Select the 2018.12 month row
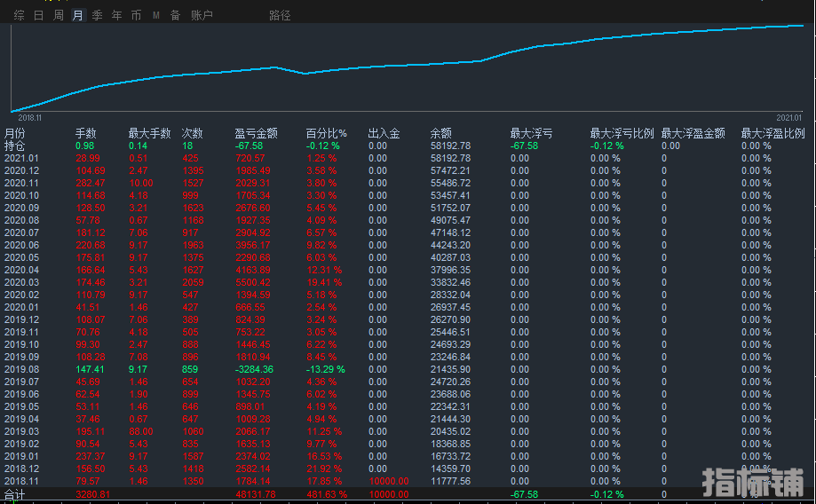816x504 pixels. [x=408, y=469]
